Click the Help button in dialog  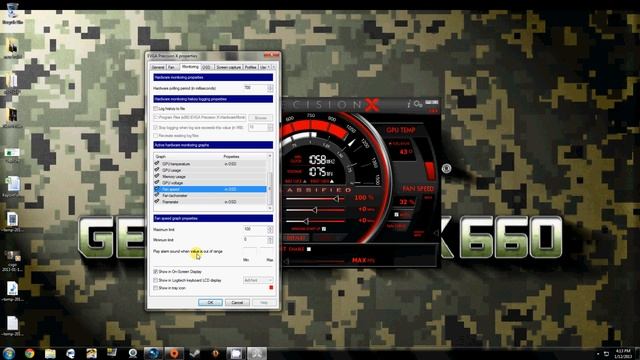click(x=264, y=302)
